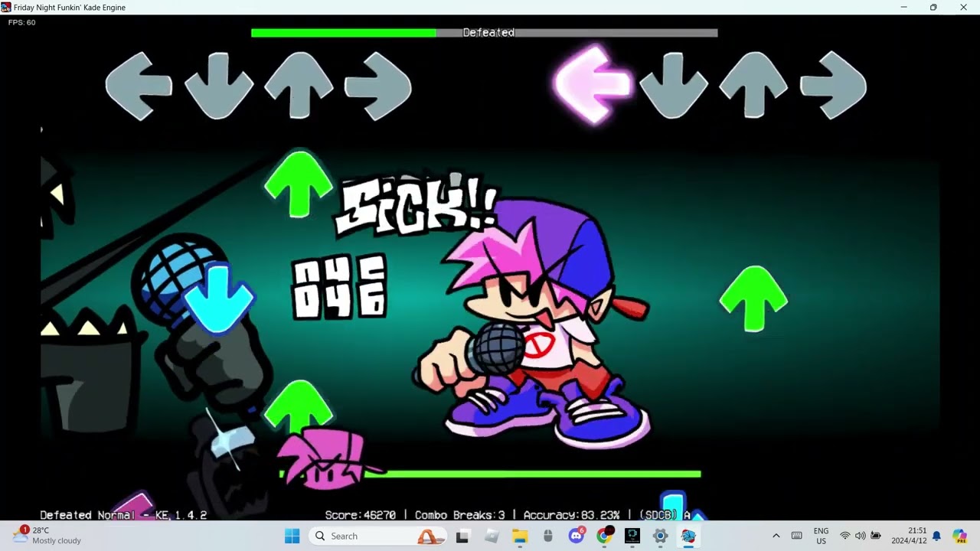Click the mouse app icon in taskbar
980x551 pixels.
click(x=548, y=536)
